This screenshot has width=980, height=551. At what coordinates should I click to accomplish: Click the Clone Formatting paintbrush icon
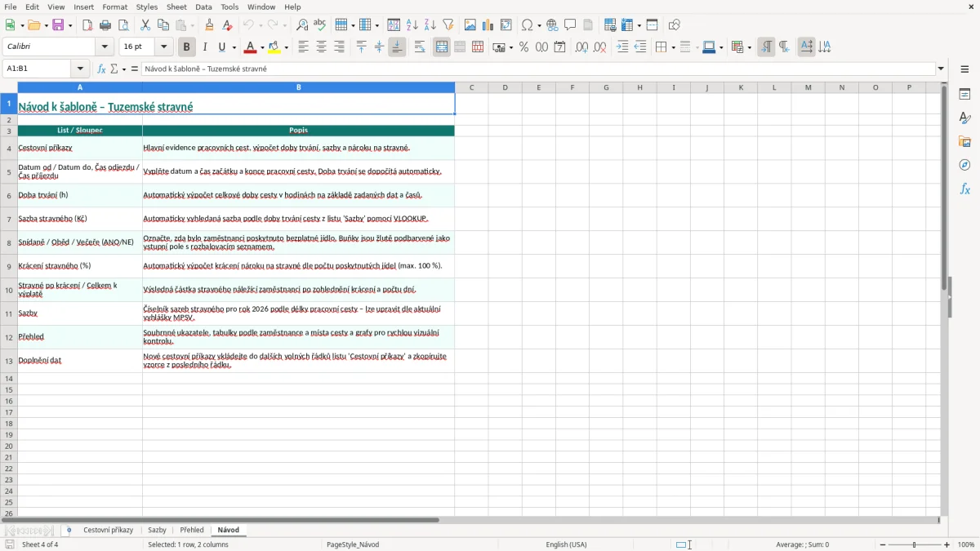[210, 25]
